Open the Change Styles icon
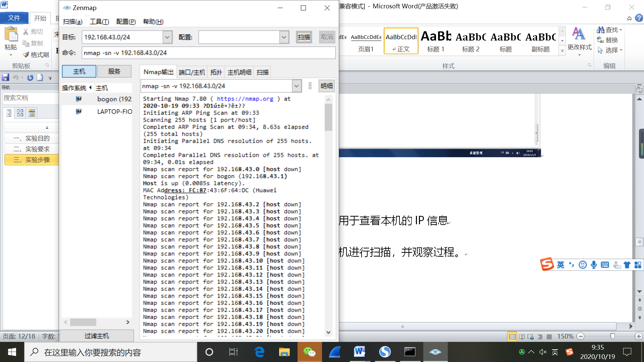Image resolution: width=644 pixels, height=362 pixels. 579,34
